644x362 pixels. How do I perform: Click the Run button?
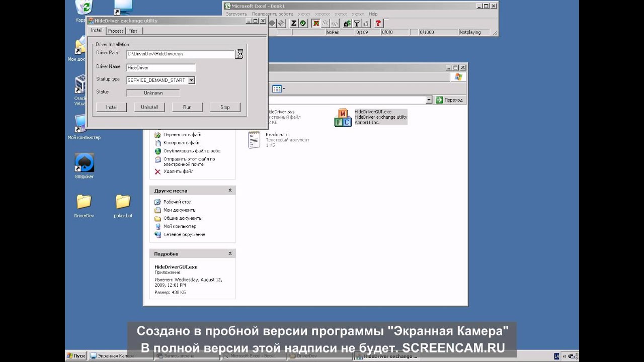point(187,107)
